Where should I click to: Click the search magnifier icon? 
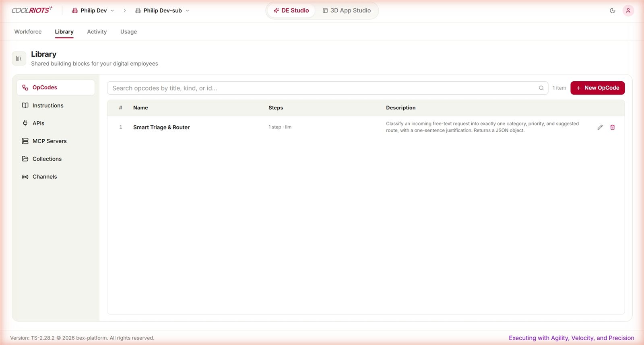point(541,88)
